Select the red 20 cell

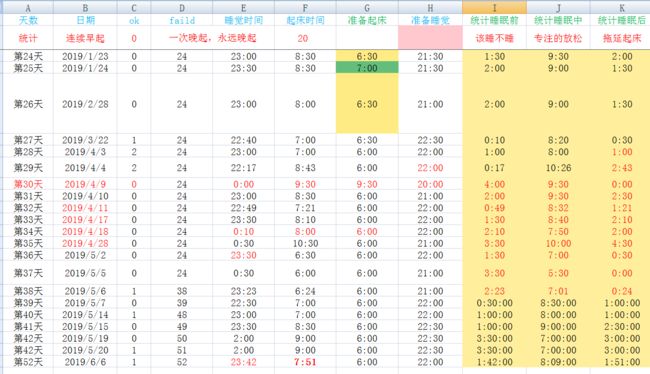pos(303,38)
